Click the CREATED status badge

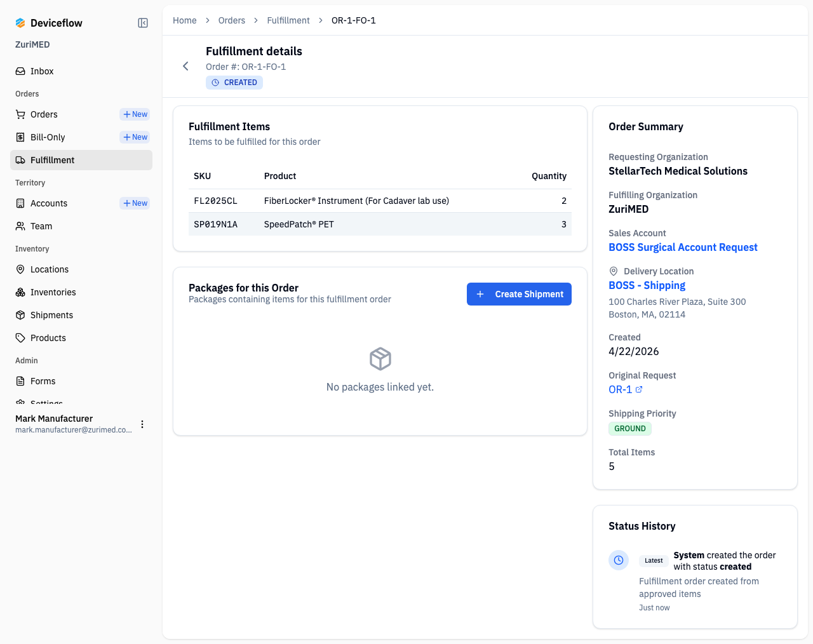click(234, 83)
